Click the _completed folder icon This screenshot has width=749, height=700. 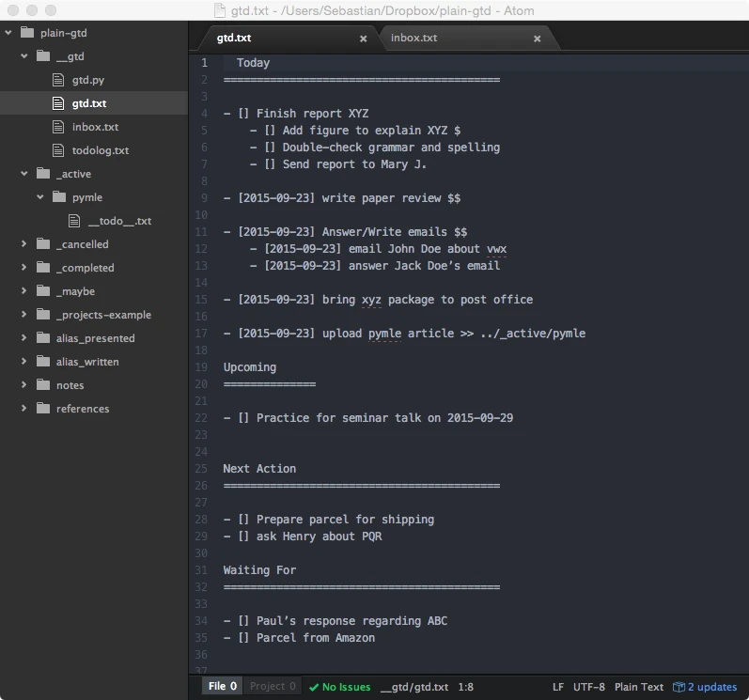point(43,268)
